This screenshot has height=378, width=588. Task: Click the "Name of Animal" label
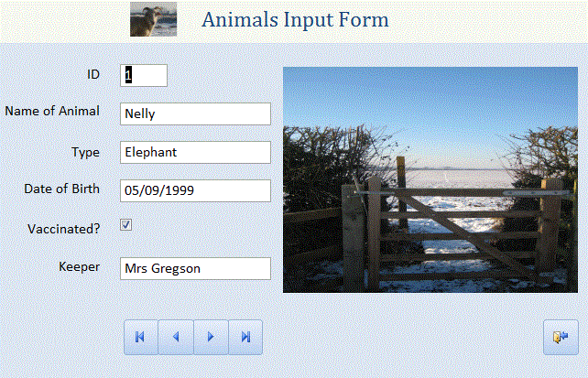52,112
